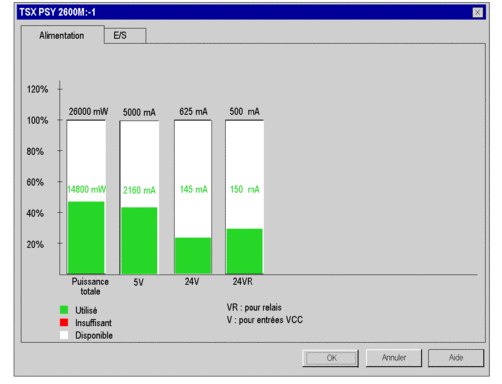Click the 100% axis tick label
The image size is (502, 384).
click(x=37, y=120)
